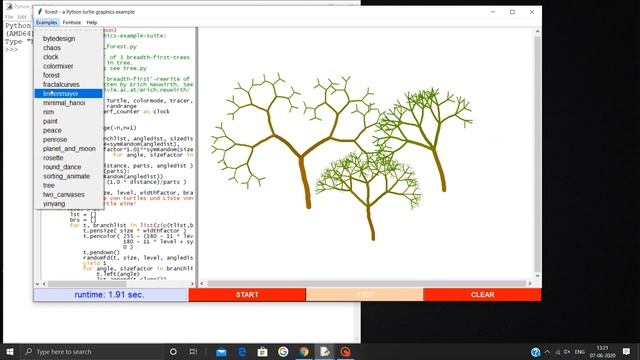The image size is (640, 360).
Task: Click the ENG language indicator
Action: pyautogui.click(x=580, y=352)
